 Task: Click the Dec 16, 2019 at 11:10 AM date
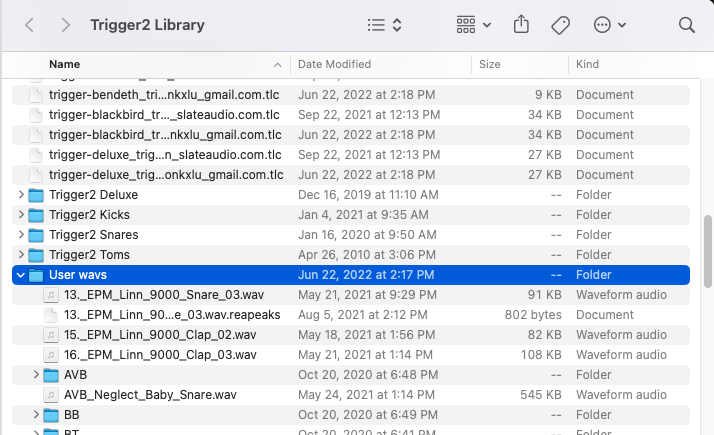tap(368, 195)
